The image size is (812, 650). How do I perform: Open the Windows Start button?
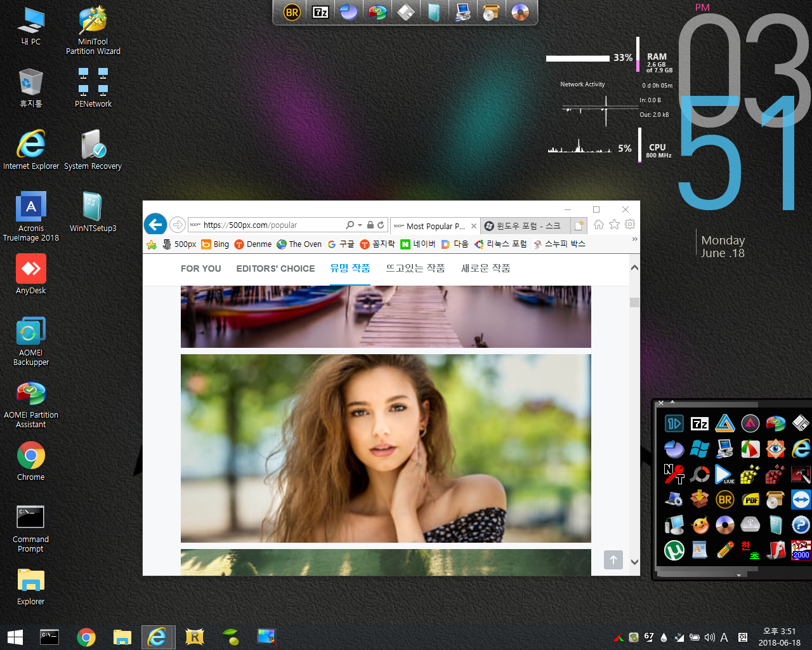[15, 637]
